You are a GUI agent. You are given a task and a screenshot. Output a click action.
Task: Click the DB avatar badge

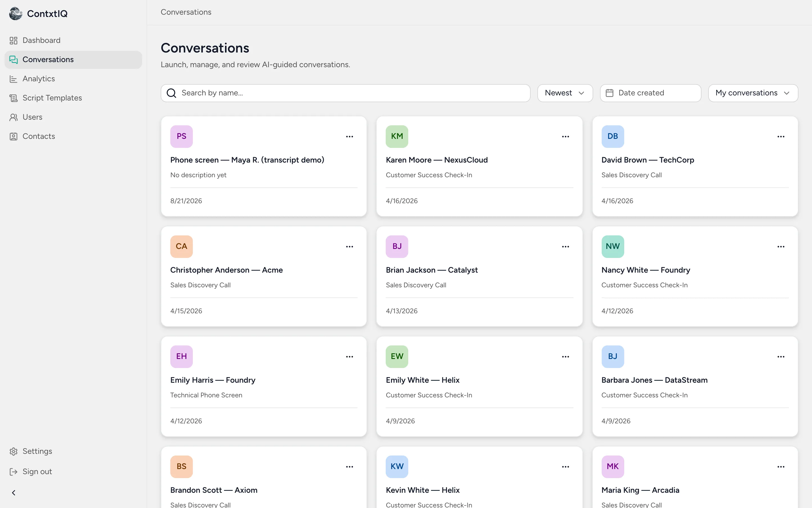coord(613,136)
